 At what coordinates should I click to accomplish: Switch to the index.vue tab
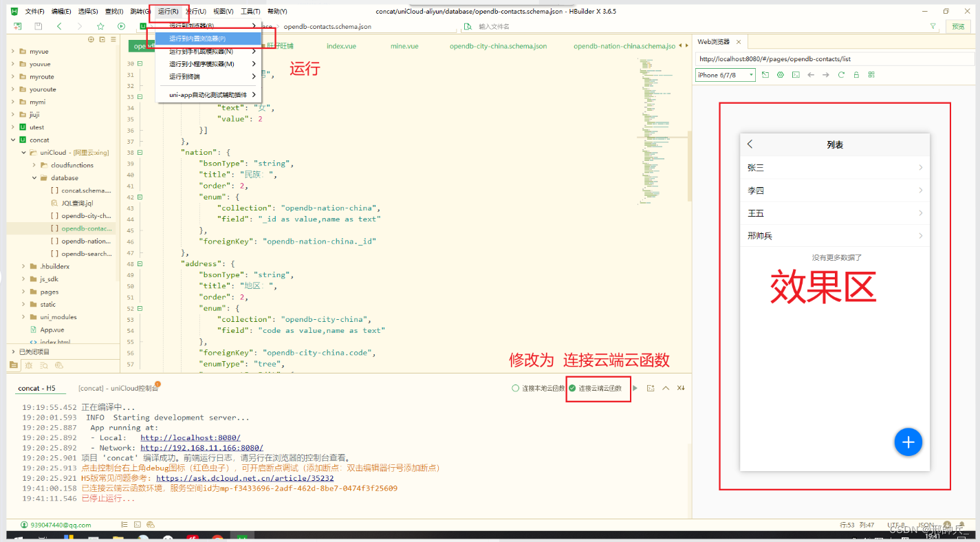click(x=341, y=46)
